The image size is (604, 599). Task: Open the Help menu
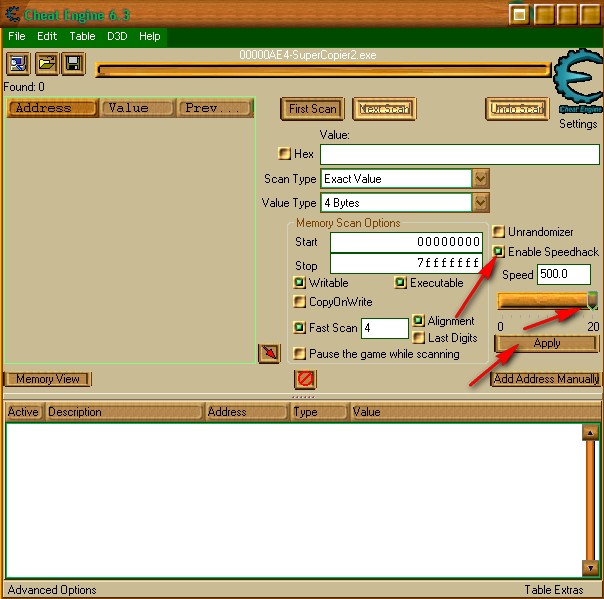click(149, 37)
